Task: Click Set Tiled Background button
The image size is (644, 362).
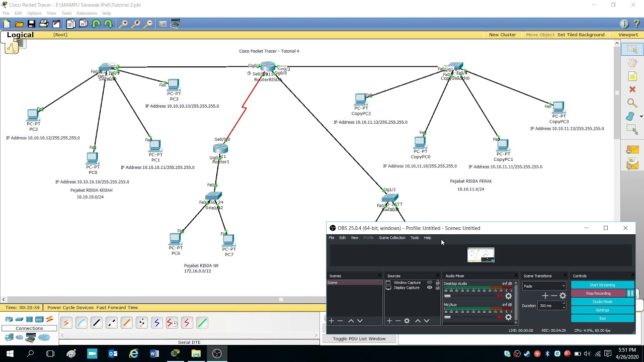Action: point(581,35)
